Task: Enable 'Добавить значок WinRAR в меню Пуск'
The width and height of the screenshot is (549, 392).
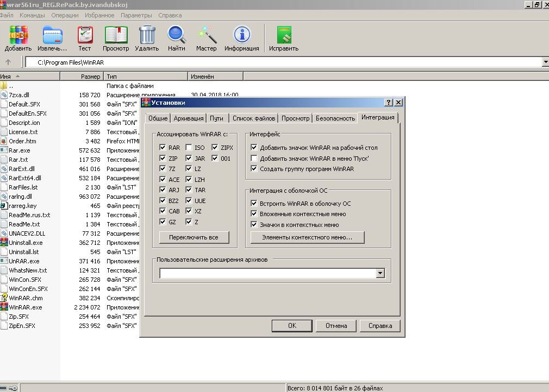Action: tap(254, 158)
